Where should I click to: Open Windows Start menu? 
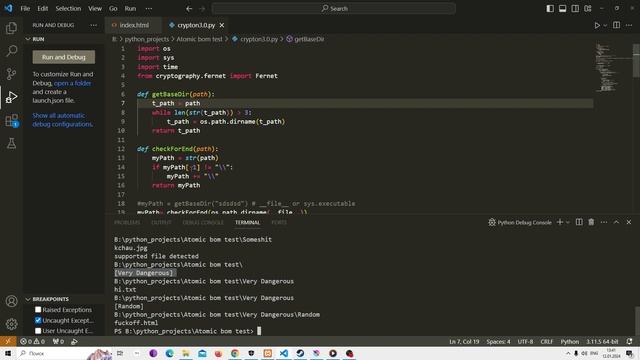(x=8, y=353)
